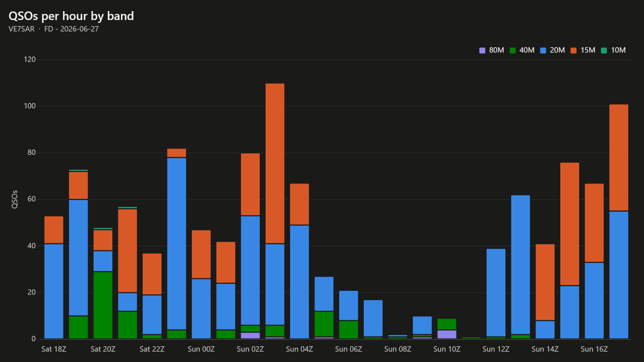The height and width of the screenshot is (362, 644).
Task: Click the 'Sun 02Z' x-axis label
Action: pos(250,349)
